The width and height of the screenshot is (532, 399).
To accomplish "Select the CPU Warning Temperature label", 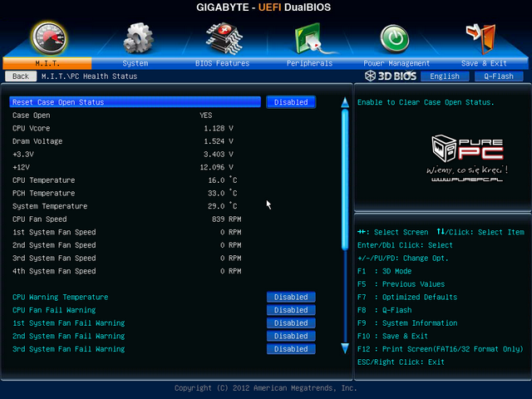I will click(60, 297).
